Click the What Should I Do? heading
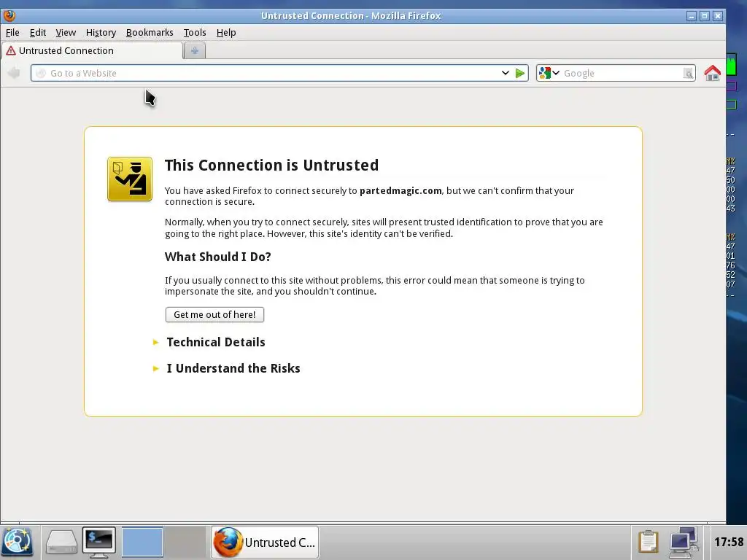This screenshot has width=747, height=560. (x=217, y=257)
